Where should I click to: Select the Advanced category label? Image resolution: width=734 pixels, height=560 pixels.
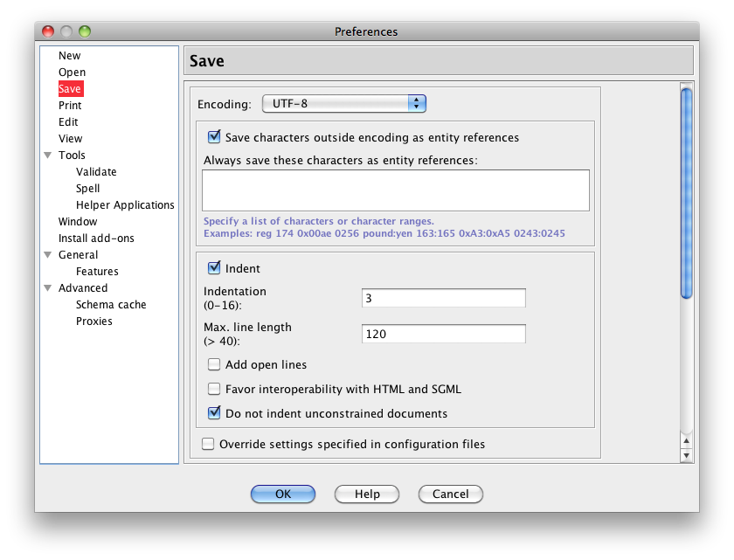coord(83,287)
